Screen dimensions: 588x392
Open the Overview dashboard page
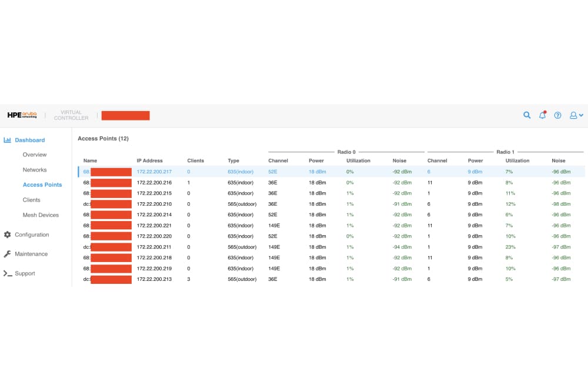tap(35, 155)
